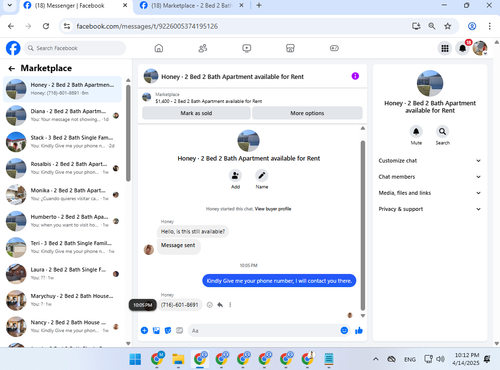This screenshot has height=370, width=500.
Task: Open Marychuy's 2 Bed 2 Bath House conversation
Action: (x=62, y=300)
